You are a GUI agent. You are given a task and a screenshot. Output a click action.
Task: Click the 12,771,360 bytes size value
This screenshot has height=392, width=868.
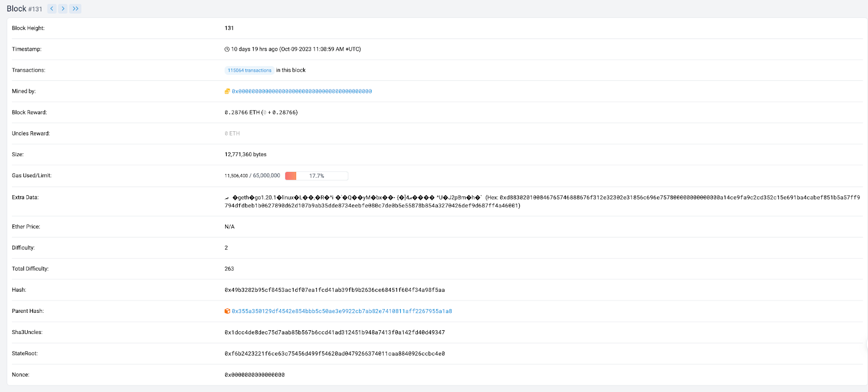coord(246,155)
